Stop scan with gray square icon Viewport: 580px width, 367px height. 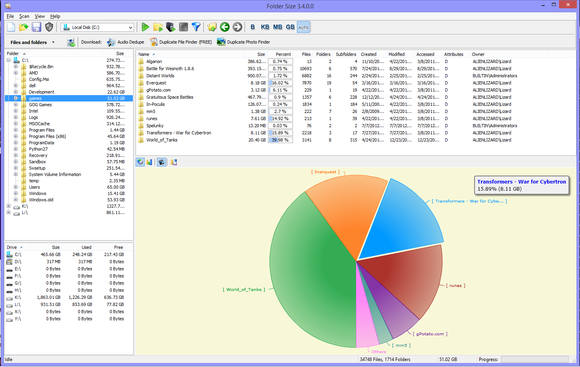183,27
